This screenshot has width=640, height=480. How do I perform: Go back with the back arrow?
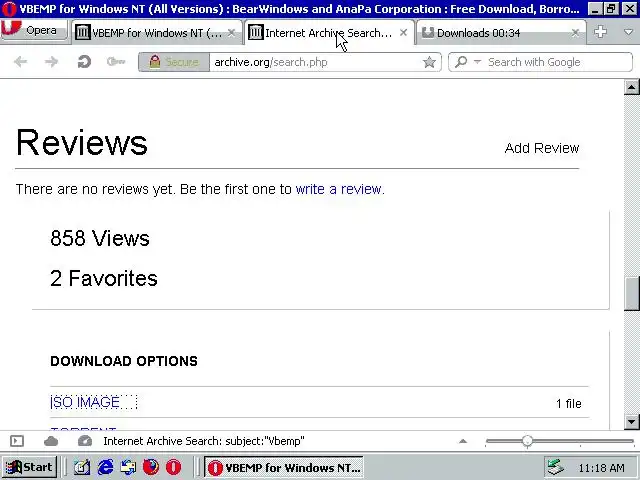tap(20, 62)
